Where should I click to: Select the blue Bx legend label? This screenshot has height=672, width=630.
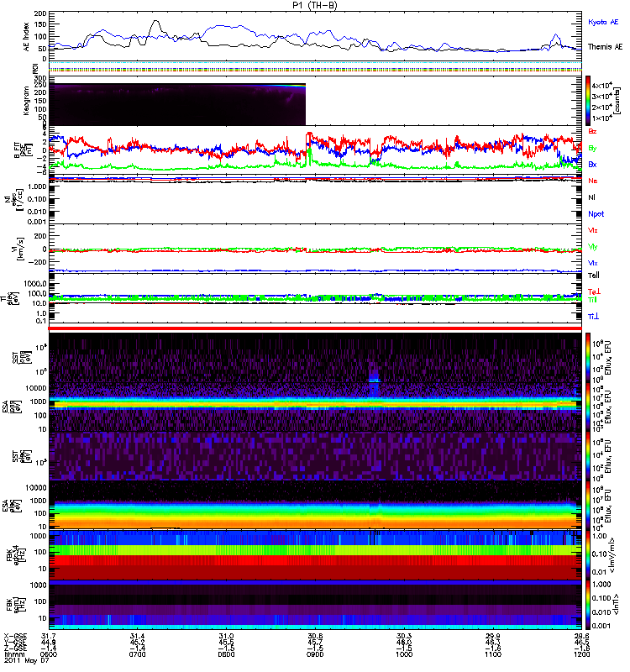click(x=592, y=164)
